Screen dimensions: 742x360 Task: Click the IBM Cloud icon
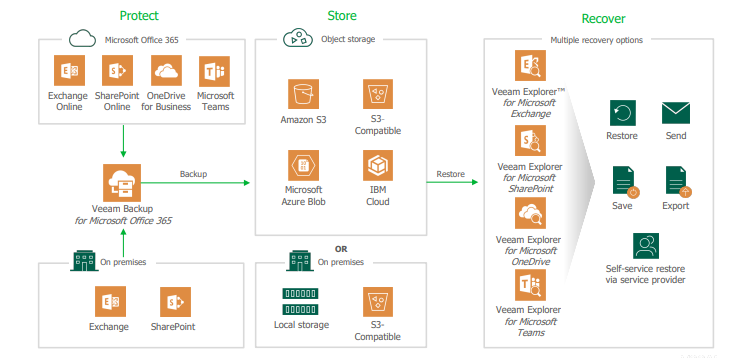(378, 166)
